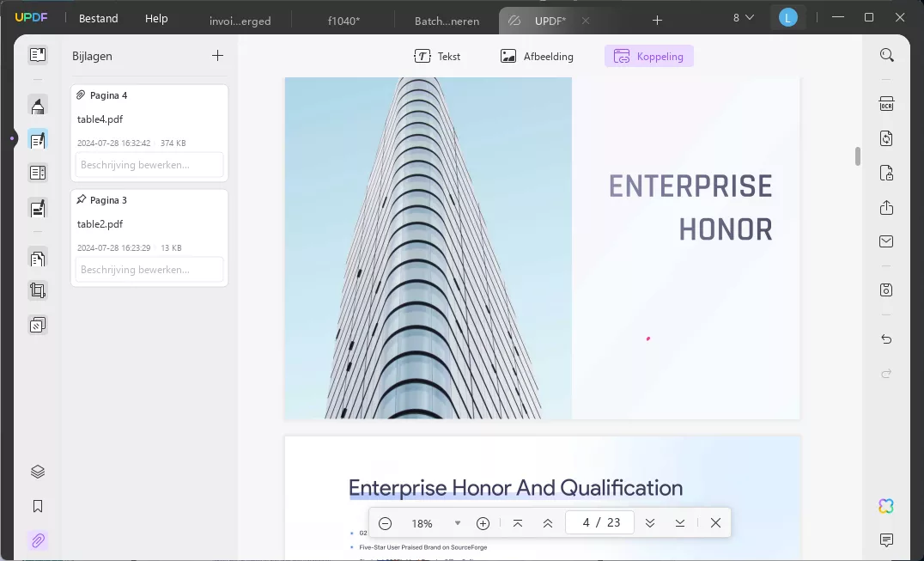The image size is (924, 561).
Task: Switch to the invoi...erged tab
Action: pos(240,21)
